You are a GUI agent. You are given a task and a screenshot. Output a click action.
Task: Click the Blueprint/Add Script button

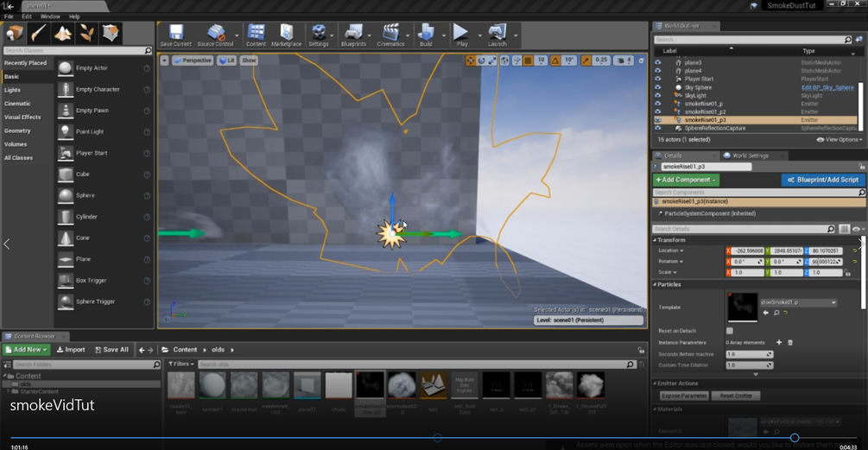[x=823, y=180]
